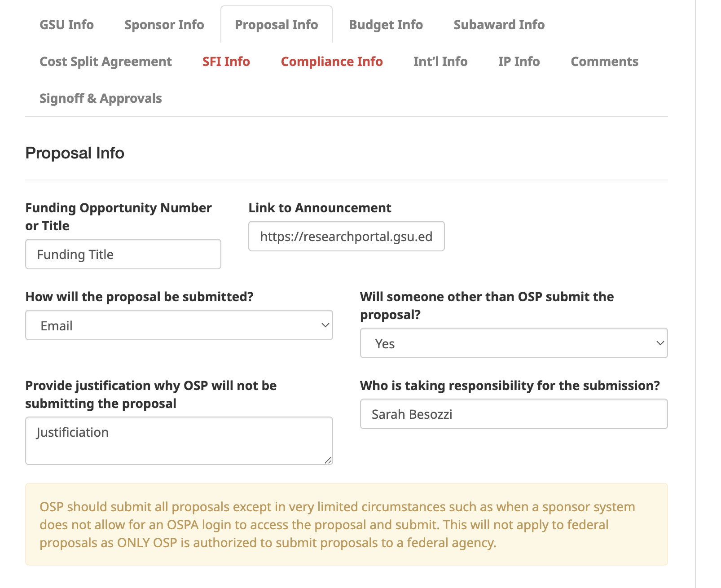Click the Email dropdown chevron arrow
Viewport: 721px width, 588px height.
tap(325, 325)
